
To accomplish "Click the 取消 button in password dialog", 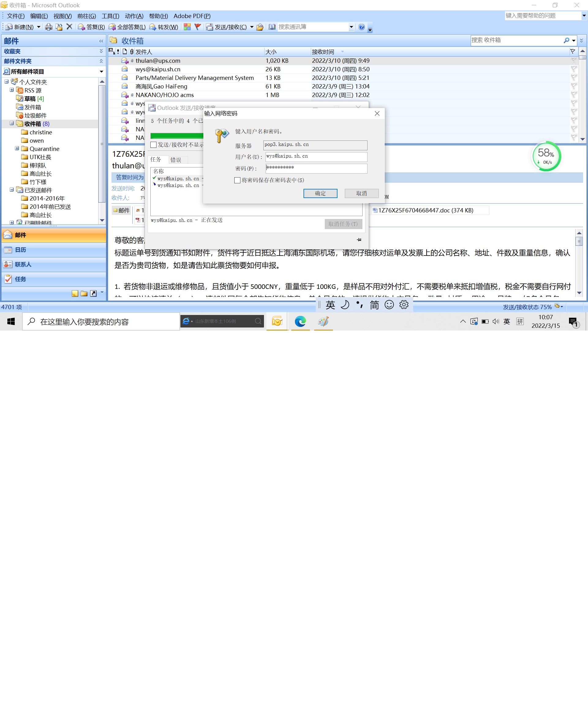I will [361, 193].
